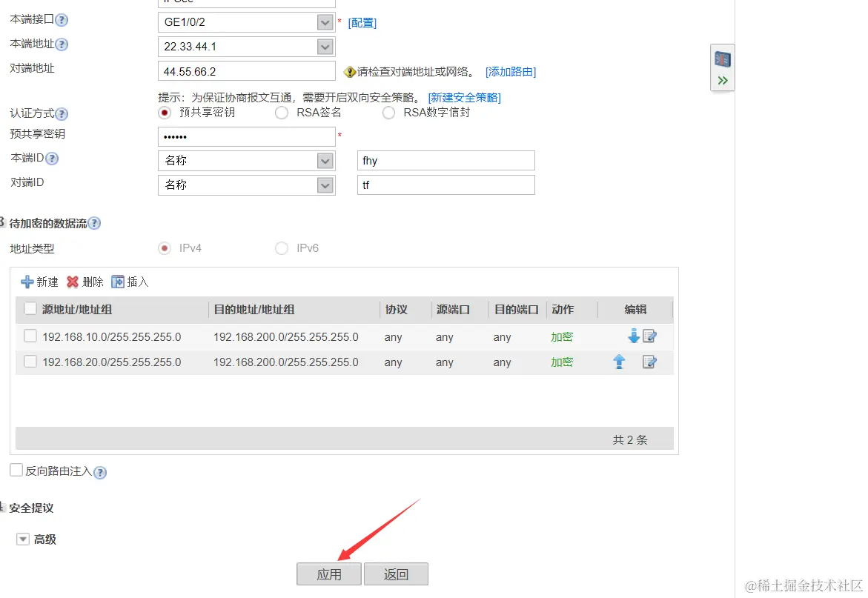Select RSA数字信封 authentication radio button

388,113
